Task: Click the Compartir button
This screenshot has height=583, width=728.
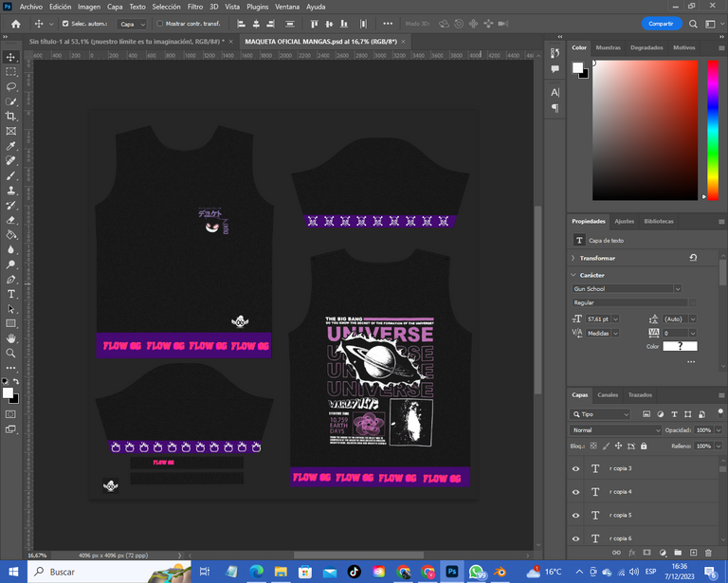Action: [661, 24]
